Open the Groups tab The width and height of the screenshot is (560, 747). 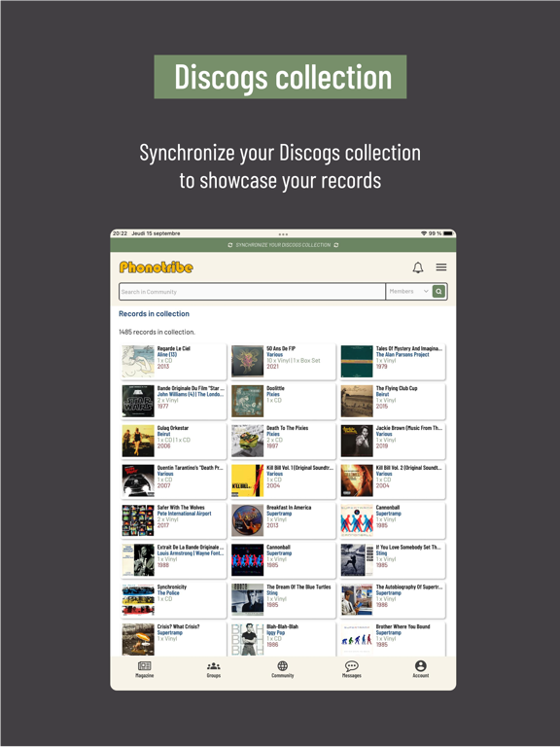tap(213, 669)
